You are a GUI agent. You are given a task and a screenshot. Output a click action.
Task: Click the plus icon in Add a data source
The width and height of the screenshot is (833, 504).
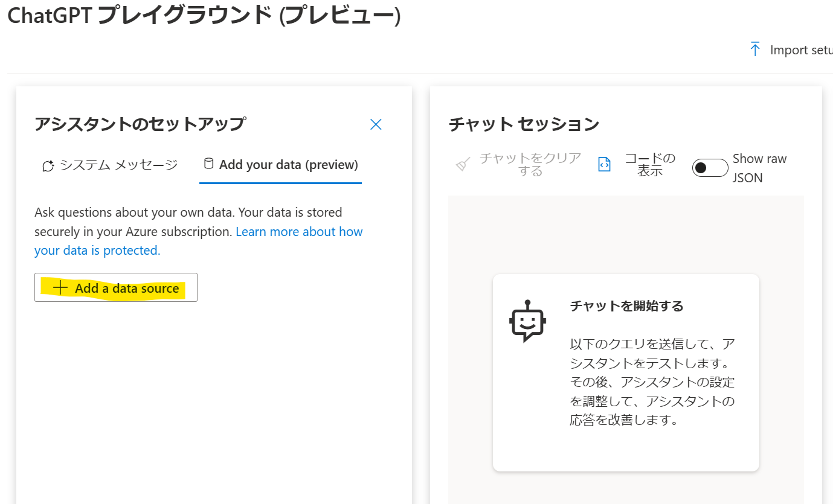pyautogui.click(x=60, y=288)
